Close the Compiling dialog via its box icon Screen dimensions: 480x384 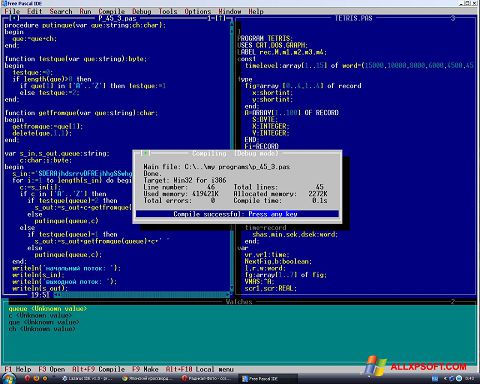tap(145, 153)
